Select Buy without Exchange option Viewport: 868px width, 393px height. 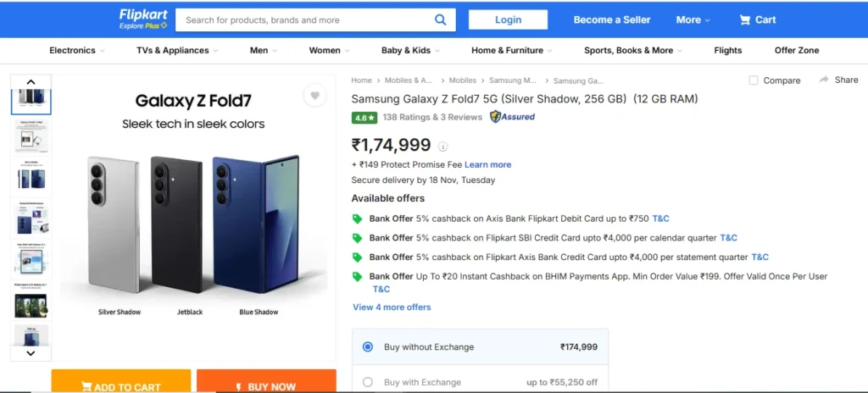[x=368, y=346]
